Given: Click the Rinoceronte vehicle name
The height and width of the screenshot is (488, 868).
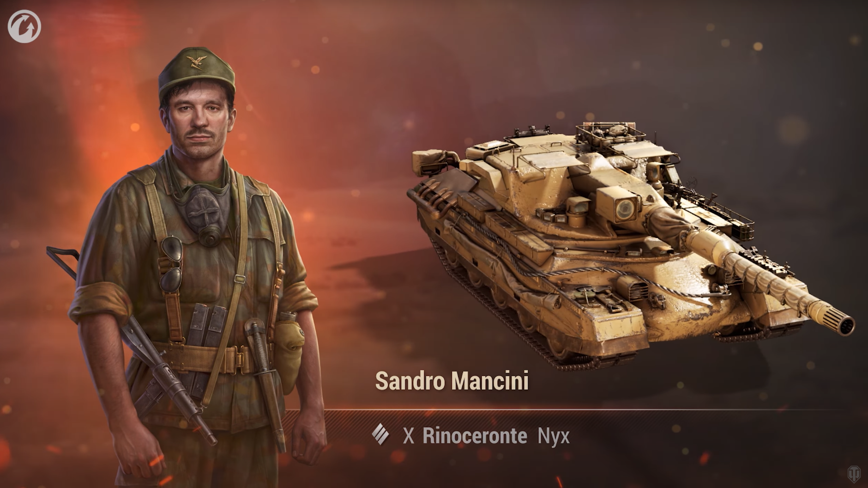Looking at the screenshot, I should [475, 436].
